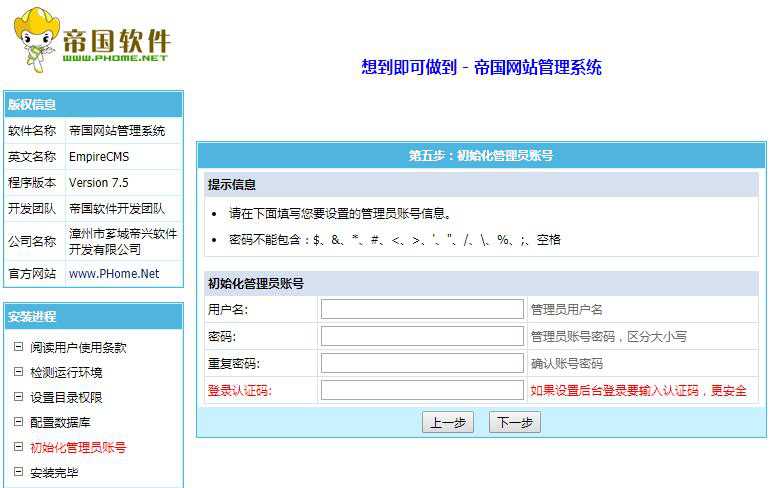Select the 阅读用户使用条款 step text
The width and height of the screenshot is (770, 488).
78,348
